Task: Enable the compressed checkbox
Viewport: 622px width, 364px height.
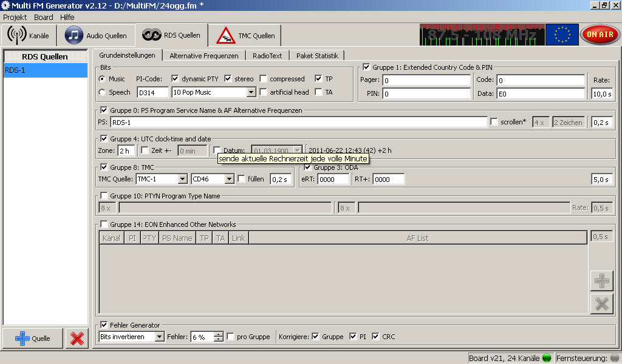Action: (x=263, y=78)
